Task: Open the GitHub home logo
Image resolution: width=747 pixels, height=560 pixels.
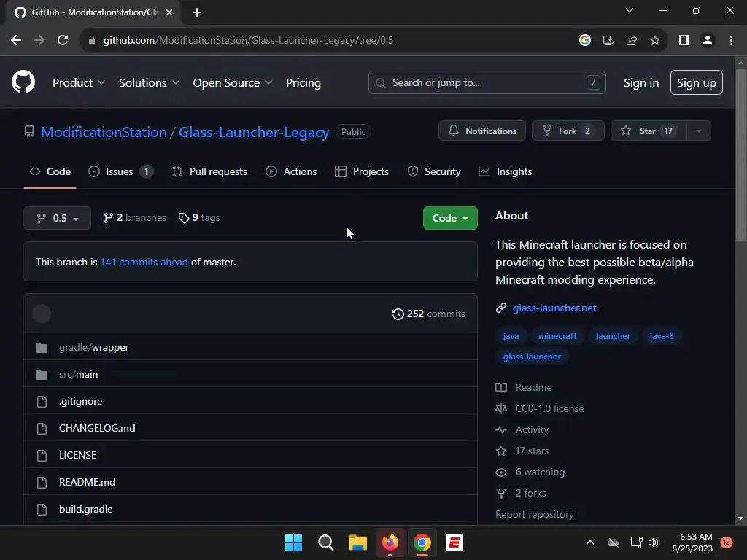Action: tap(23, 82)
